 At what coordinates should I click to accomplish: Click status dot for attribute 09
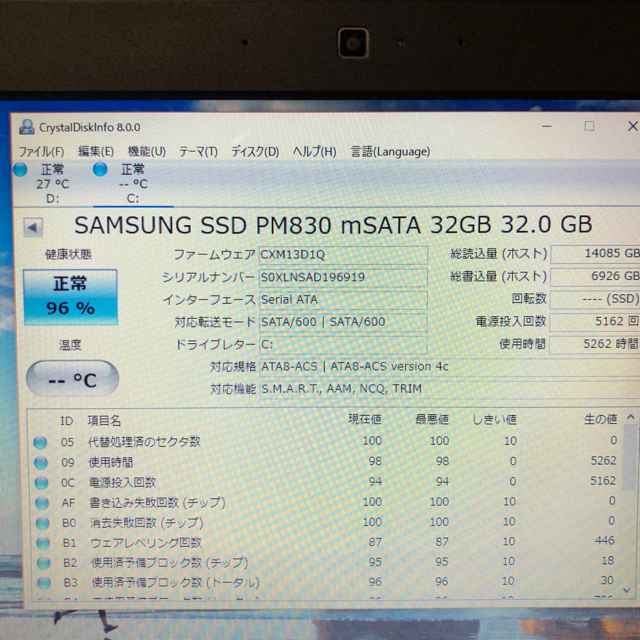point(41,463)
